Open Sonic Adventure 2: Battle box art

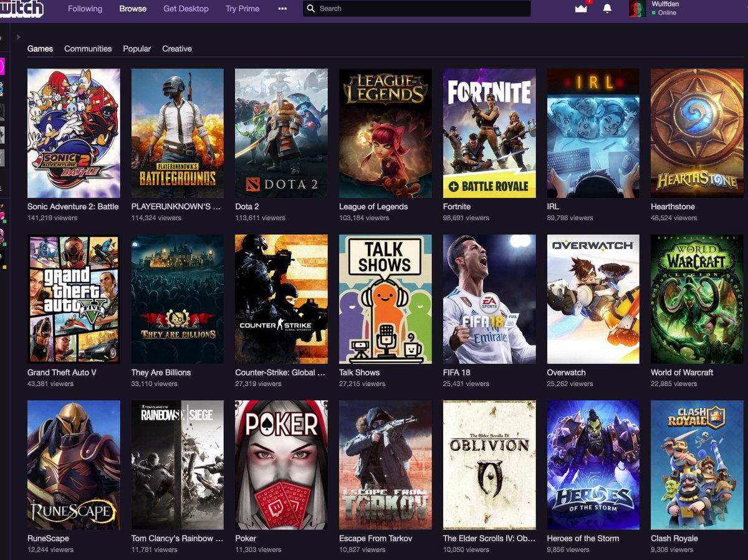point(74,133)
